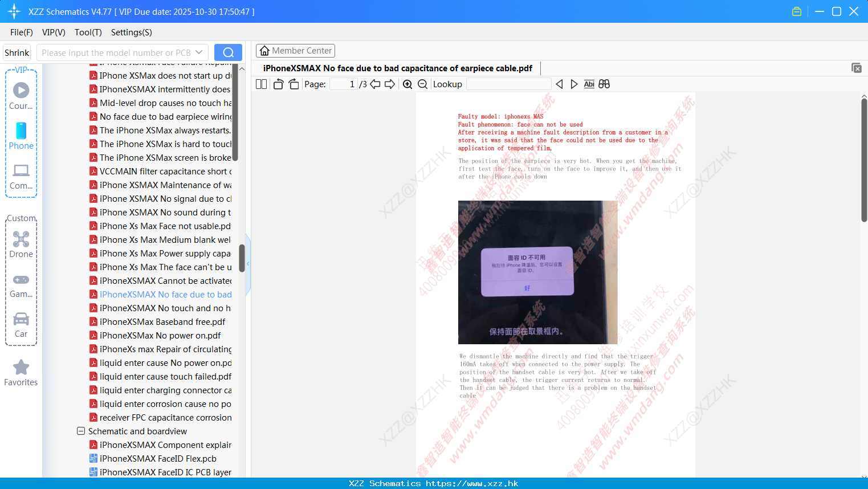Open 'iPhone Xs Max Face not usable.pd'
The height and width of the screenshot is (489, 868).
[x=165, y=226]
